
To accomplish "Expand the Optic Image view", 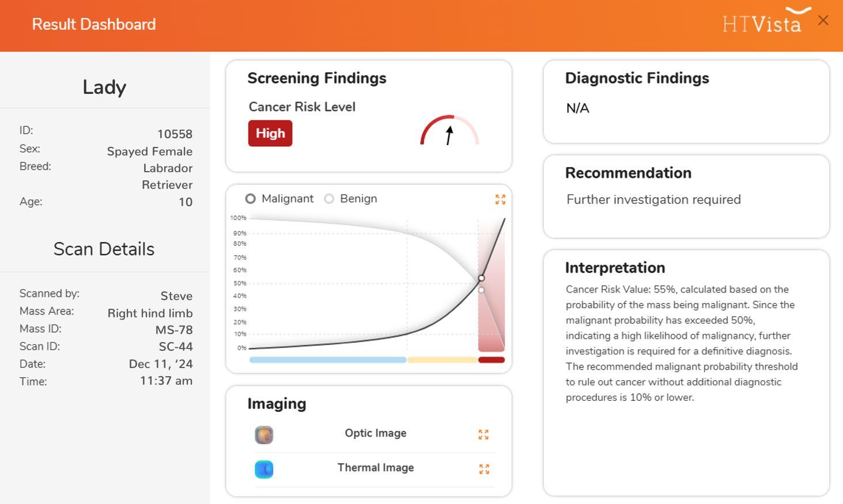I will coord(483,434).
